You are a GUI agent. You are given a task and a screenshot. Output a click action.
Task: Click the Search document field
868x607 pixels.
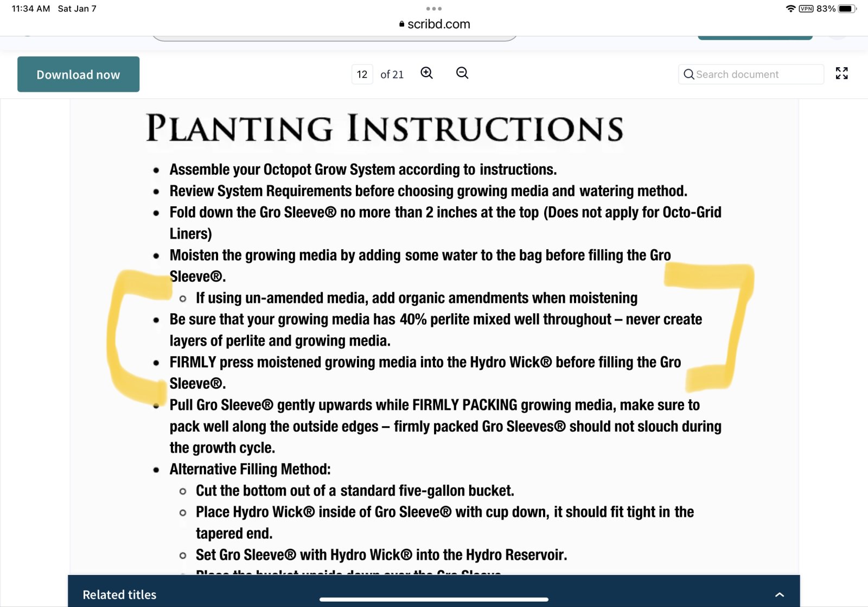pos(751,74)
